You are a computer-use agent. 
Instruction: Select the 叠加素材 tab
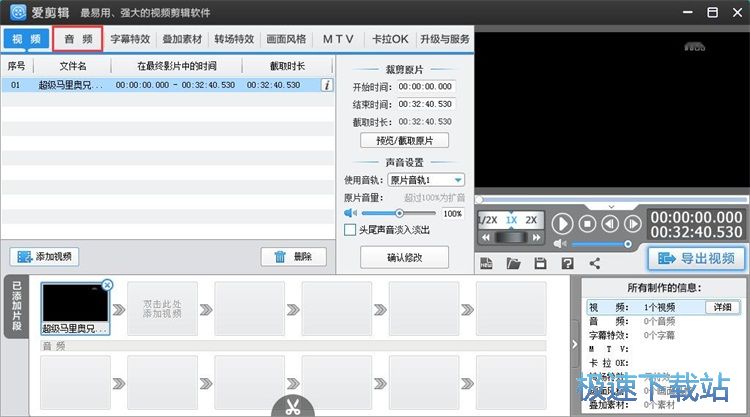[182, 39]
